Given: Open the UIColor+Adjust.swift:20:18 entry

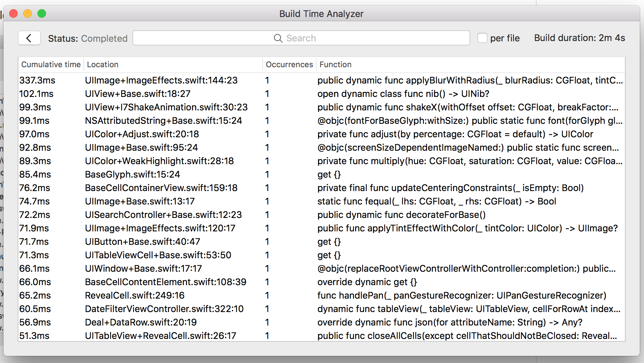Looking at the screenshot, I should pyautogui.click(x=322, y=134).
